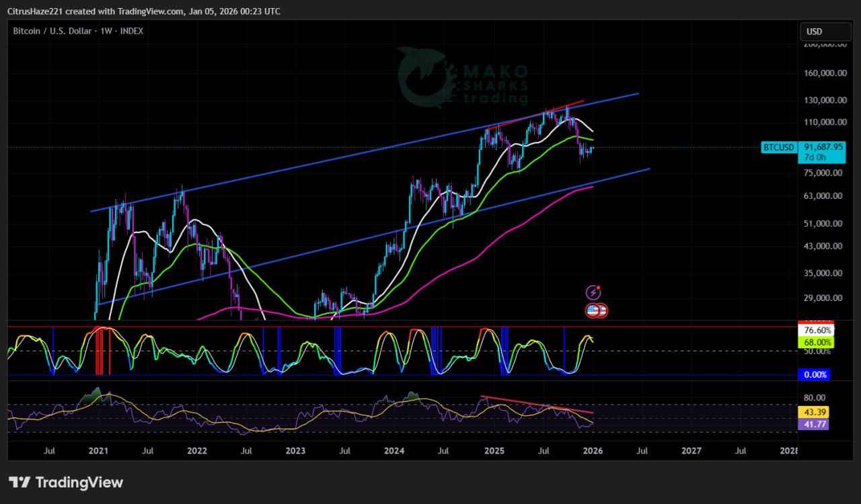Click the US flag economic event icon
Image resolution: width=861 pixels, height=504 pixels.
tap(593, 310)
